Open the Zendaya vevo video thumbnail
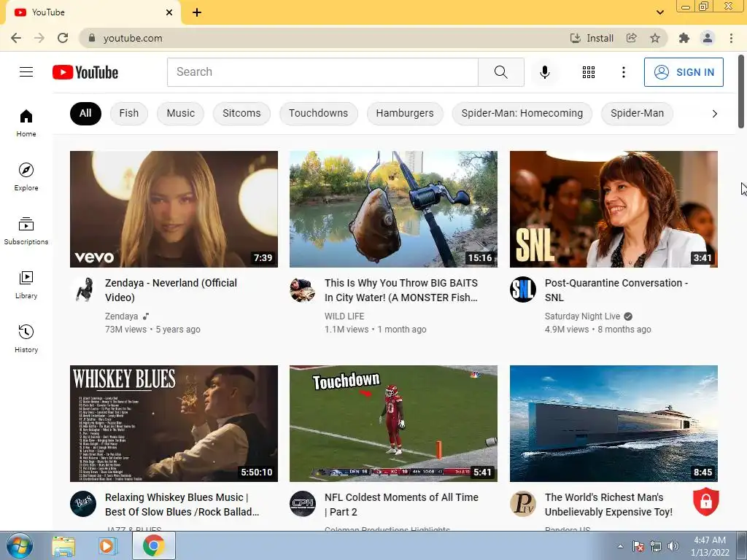This screenshot has height=560, width=747. (174, 209)
